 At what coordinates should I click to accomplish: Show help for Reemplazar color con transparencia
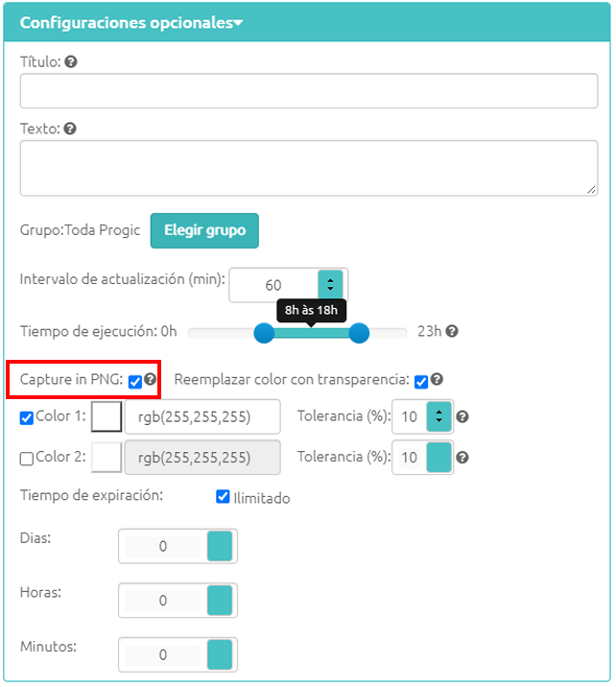(437, 379)
